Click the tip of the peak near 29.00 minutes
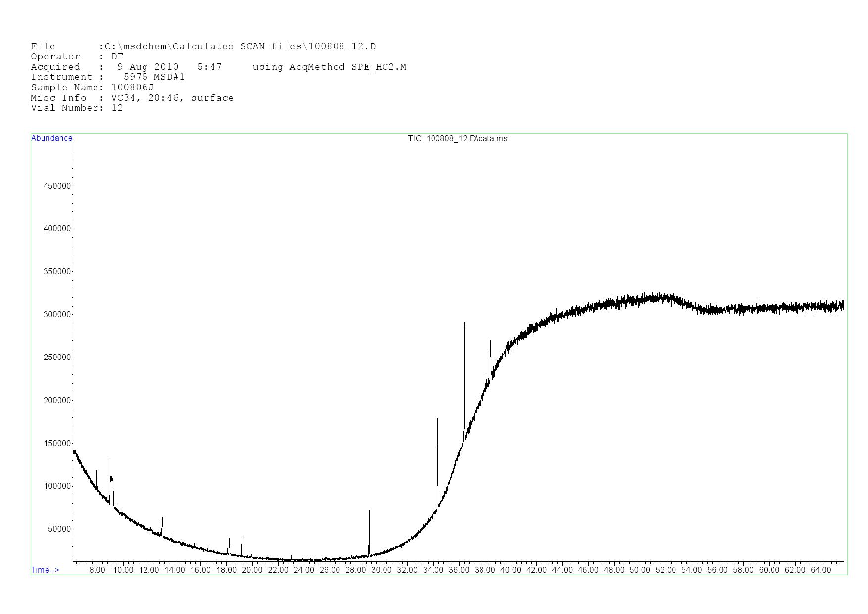 pyautogui.click(x=369, y=508)
